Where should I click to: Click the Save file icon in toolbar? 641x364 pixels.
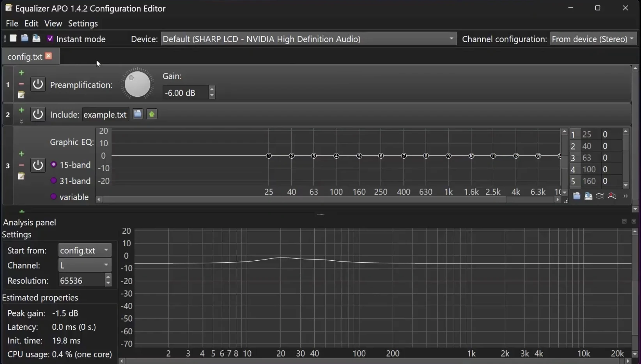(x=36, y=38)
